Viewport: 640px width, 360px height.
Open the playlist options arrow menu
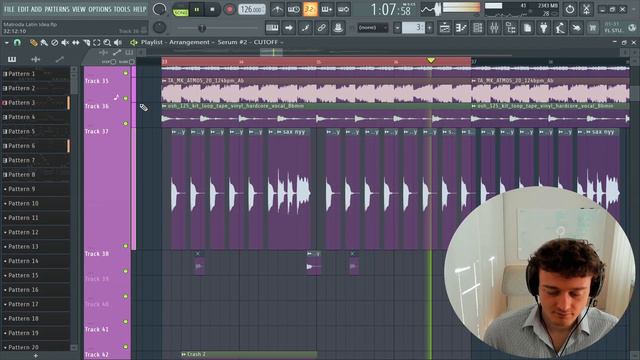point(7,42)
